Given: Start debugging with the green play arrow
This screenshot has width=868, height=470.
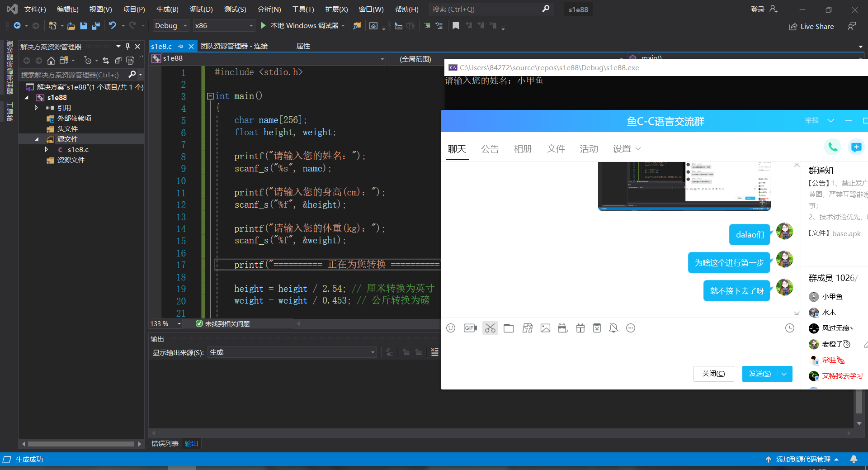Looking at the screenshot, I should coord(264,26).
